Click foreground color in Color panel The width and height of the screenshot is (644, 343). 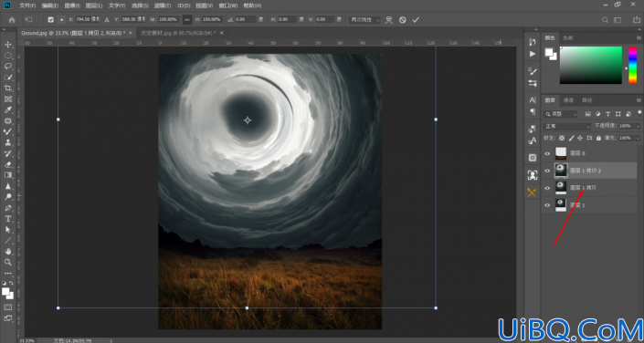tap(549, 52)
